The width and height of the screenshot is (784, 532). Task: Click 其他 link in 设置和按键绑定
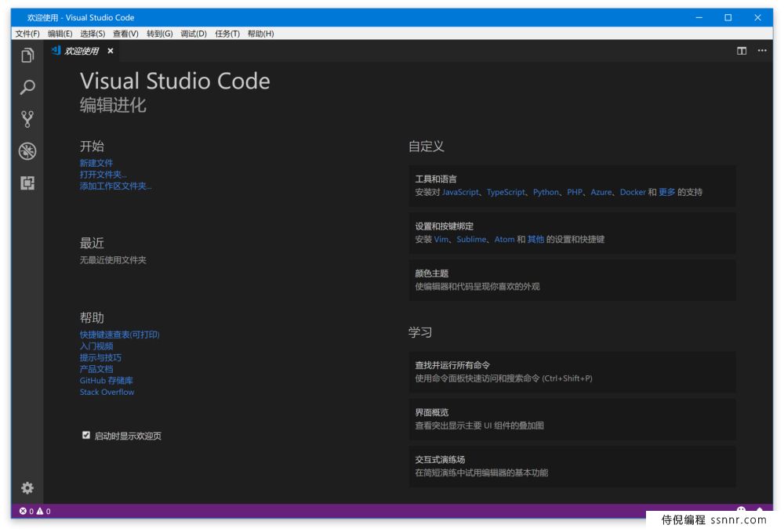click(x=535, y=239)
